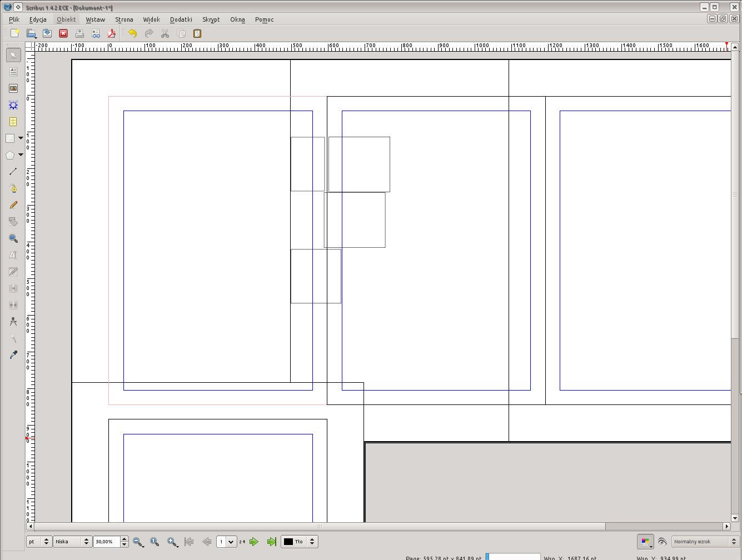Screen dimensions: 742x560
Task: Select the Eye Dropper tool
Action: pyautogui.click(x=13, y=355)
